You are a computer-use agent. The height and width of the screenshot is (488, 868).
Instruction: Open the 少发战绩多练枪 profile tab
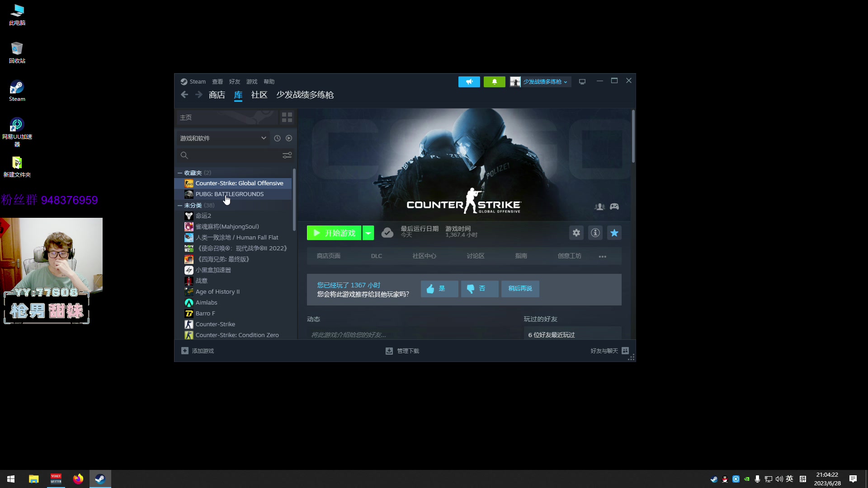305,95
